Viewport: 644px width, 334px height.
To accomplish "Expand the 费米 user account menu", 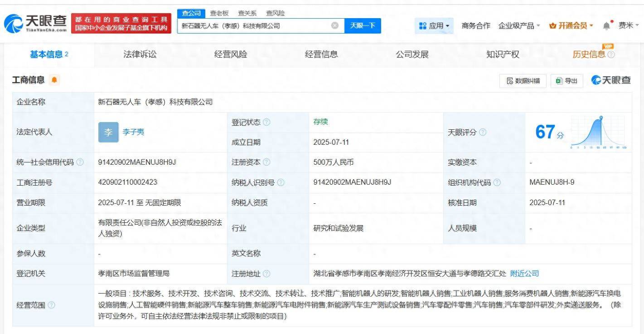I will [629, 25].
